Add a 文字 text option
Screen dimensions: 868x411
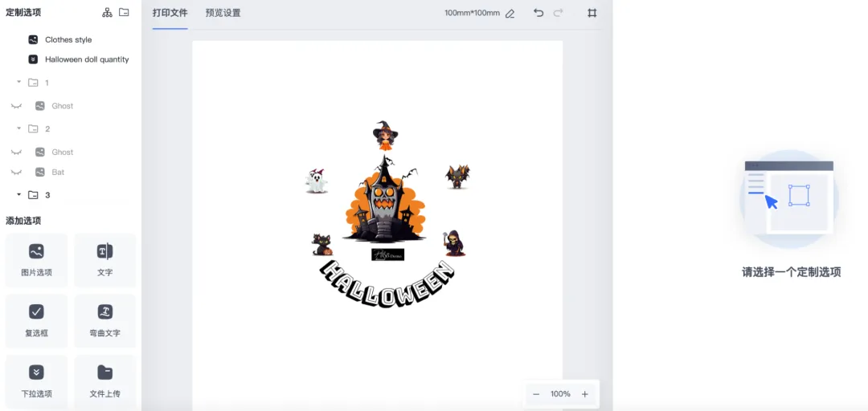point(105,260)
